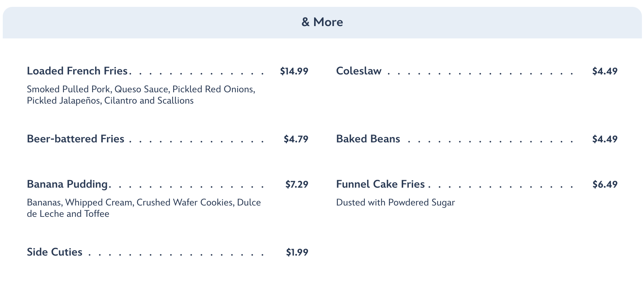644x282 pixels.
Task: Click the dotted leader line after Side Cuties
Action: (x=175, y=255)
